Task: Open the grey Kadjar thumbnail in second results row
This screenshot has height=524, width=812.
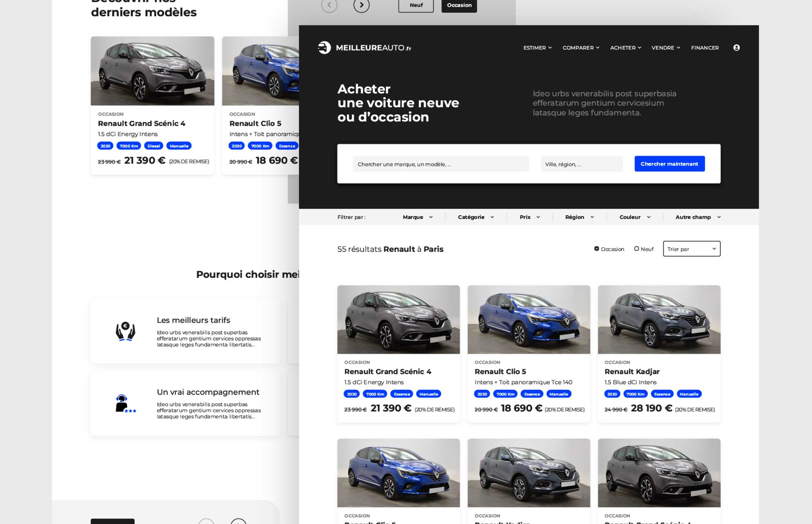Action: click(x=529, y=473)
